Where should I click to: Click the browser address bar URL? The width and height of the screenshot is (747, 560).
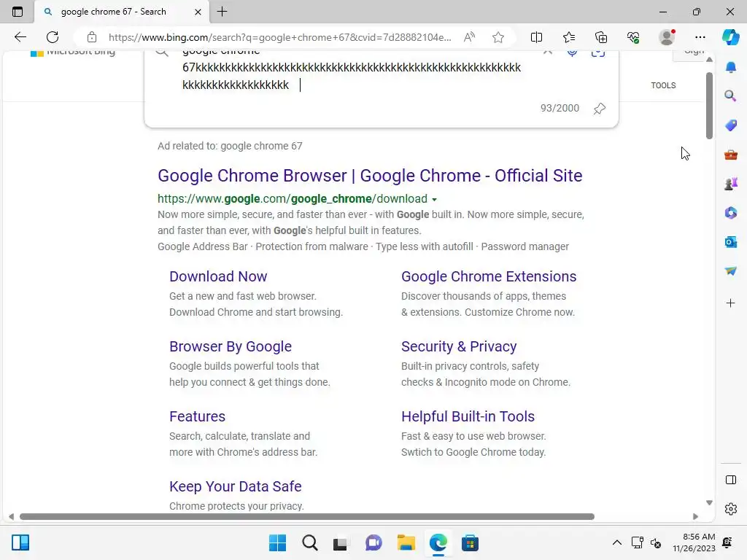pyautogui.click(x=279, y=37)
